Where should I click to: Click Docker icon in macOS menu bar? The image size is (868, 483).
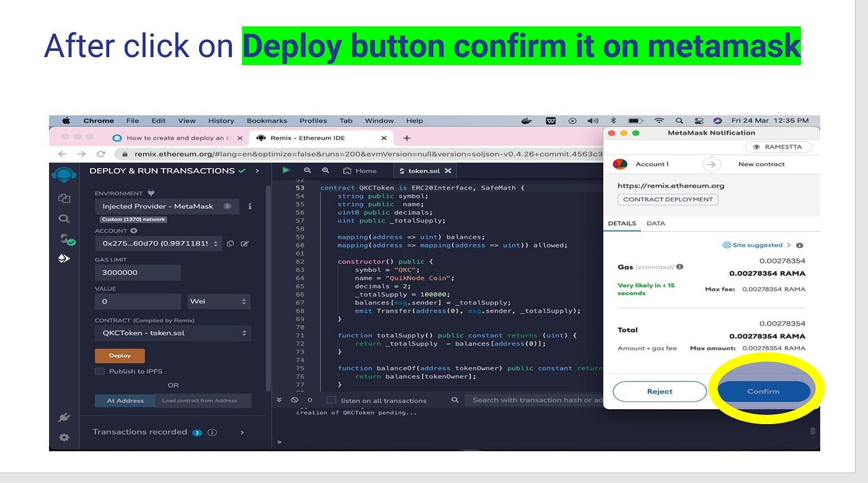pyautogui.click(x=527, y=121)
